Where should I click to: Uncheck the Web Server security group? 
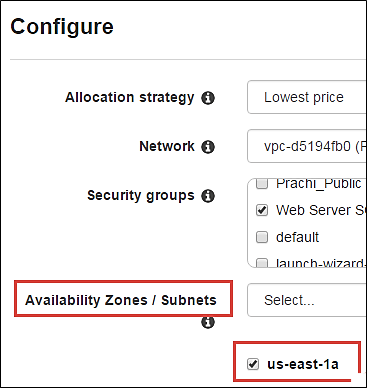pyautogui.click(x=262, y=210)
